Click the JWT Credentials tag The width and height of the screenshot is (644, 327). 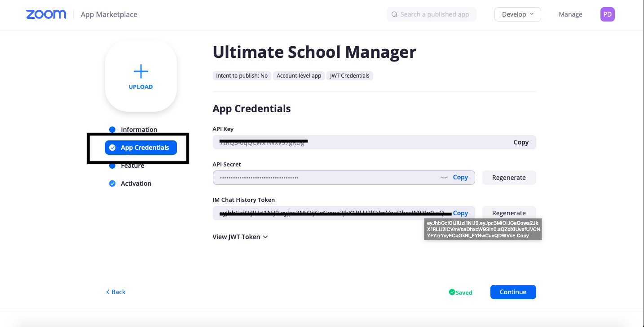pyautogui.click(x=349, y=76)
